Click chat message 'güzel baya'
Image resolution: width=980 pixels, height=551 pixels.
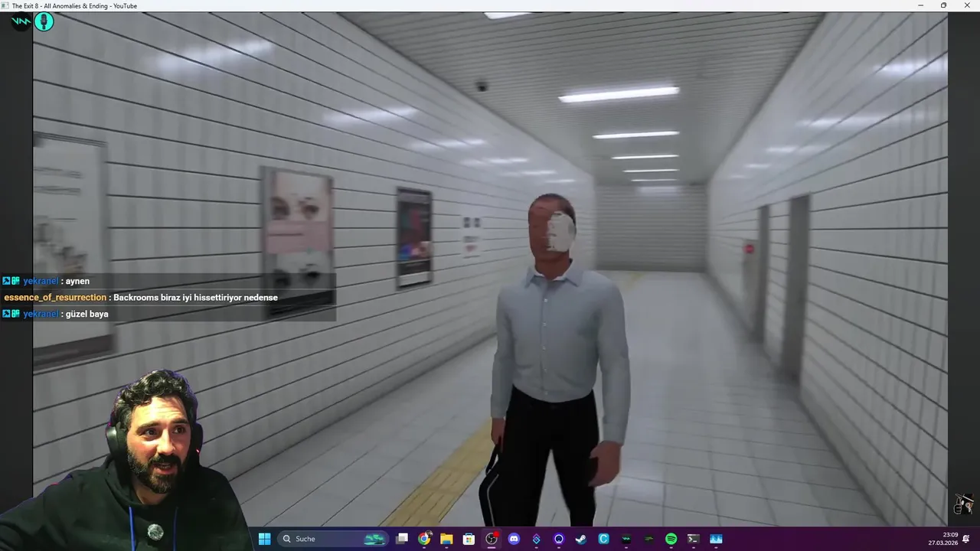87,314
